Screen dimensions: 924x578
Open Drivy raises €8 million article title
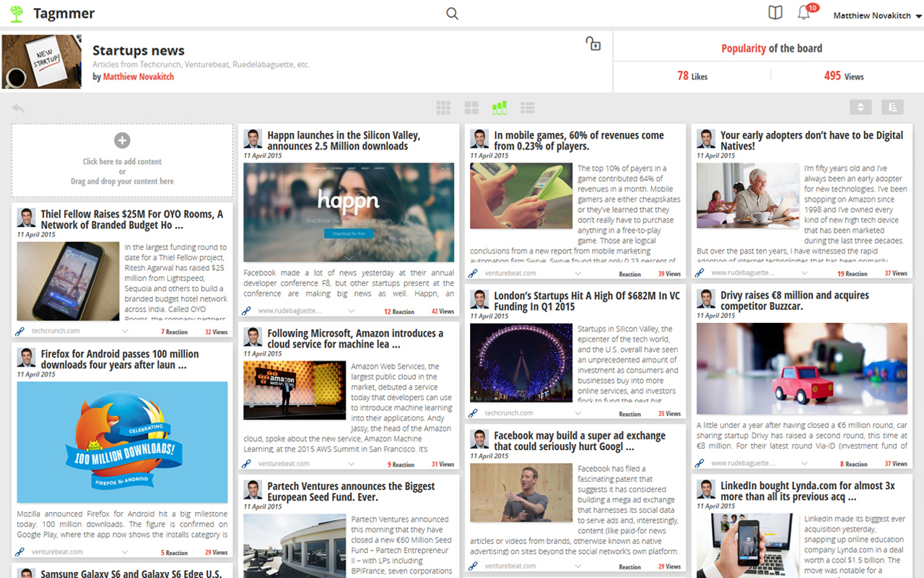pos(795,301)
